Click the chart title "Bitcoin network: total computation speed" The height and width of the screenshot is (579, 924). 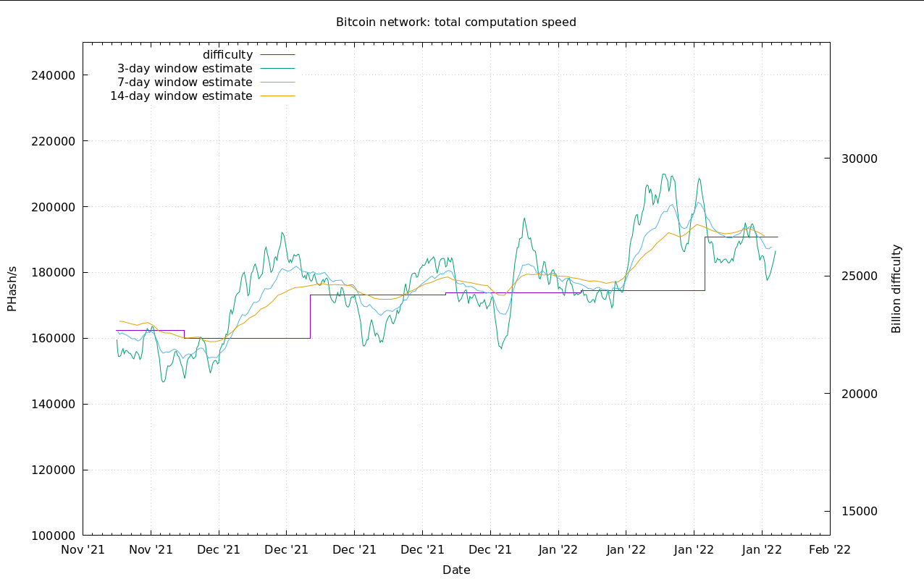[456, 22]
